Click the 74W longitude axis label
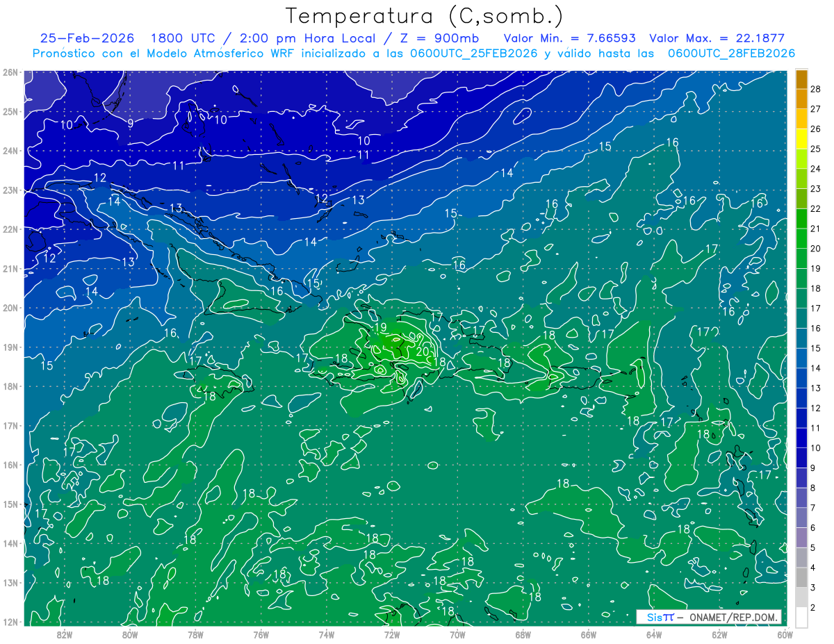The height and width of the screenshot is (644, 834). pyautogui.click(x=327, y=634)
